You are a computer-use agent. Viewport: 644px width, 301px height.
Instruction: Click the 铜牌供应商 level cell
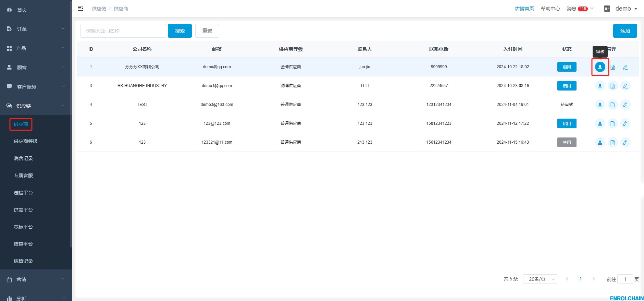(290, 86)
